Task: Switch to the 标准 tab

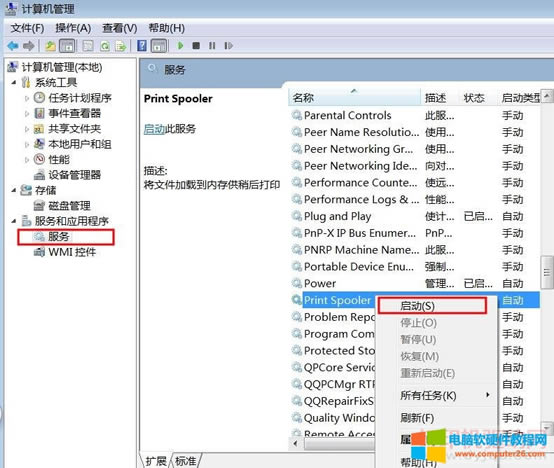Action: point(185,461)
